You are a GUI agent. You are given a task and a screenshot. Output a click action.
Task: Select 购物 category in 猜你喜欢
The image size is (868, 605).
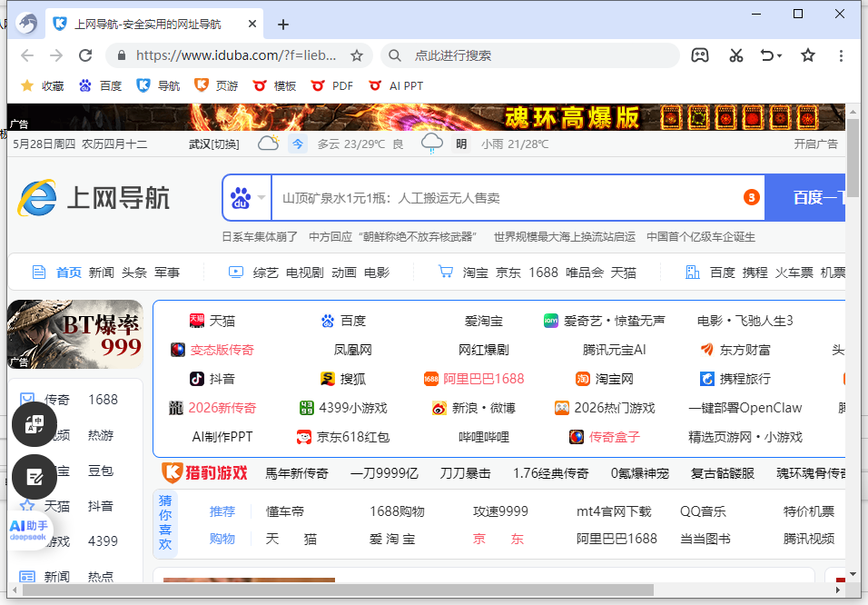tap(222, 539)
